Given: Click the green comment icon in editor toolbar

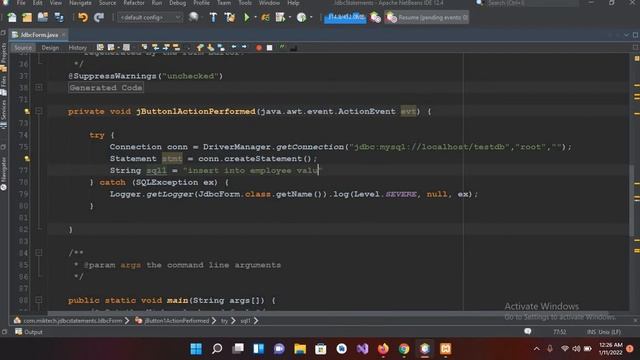Looking at the screenshot, I should pos(282,47).
